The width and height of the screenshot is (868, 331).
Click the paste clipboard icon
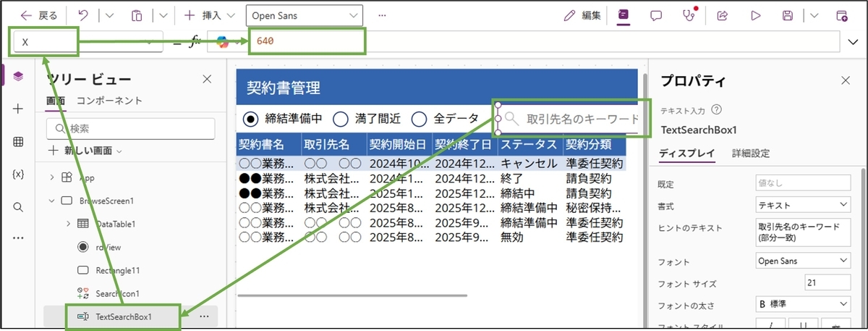[137, 15]
